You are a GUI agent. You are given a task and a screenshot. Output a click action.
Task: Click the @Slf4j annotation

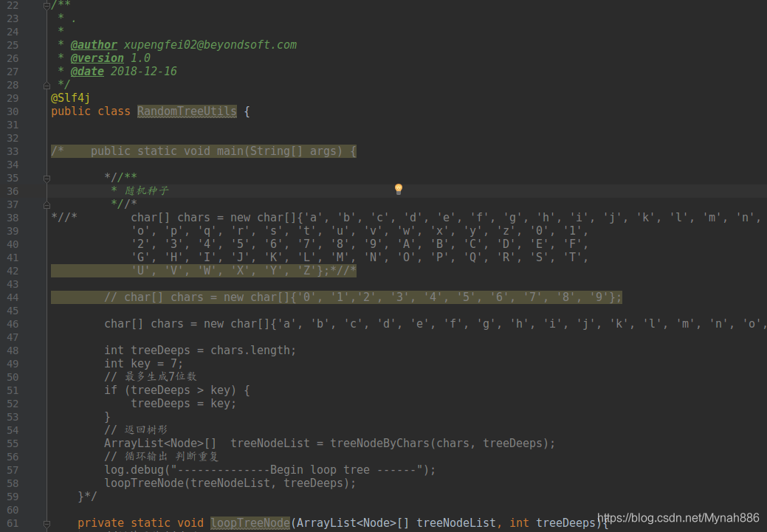click(x=70, y=98)
